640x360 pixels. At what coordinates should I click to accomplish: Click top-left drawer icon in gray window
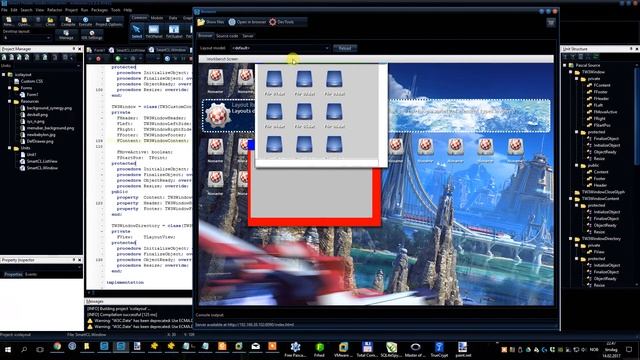click(274, 79)
